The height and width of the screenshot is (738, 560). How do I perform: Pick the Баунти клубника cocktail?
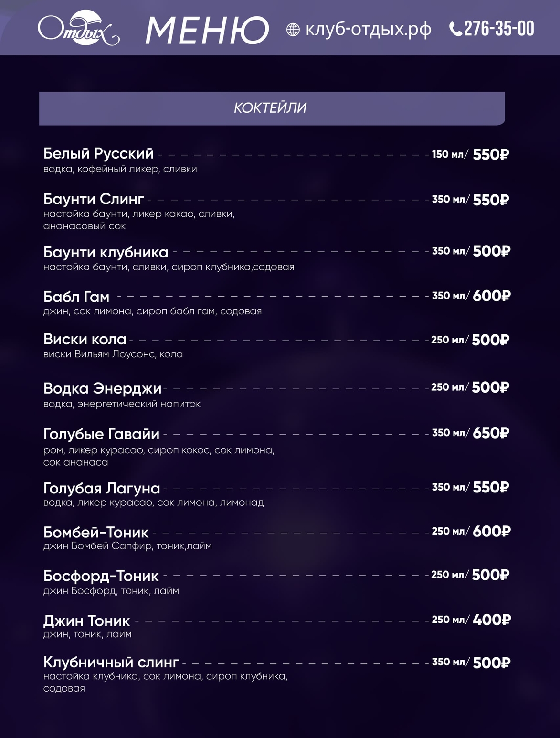click(106, 252)
